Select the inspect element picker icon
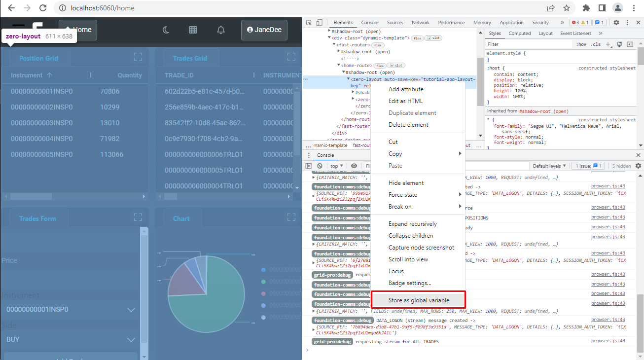The image size is (644, 360). pos(309,23)
